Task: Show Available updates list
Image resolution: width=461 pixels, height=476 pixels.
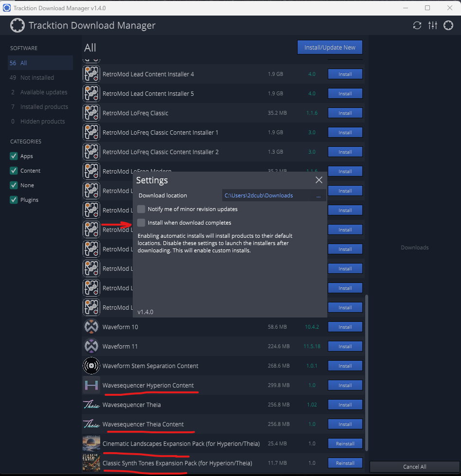Action: click(x=40, y=92)
